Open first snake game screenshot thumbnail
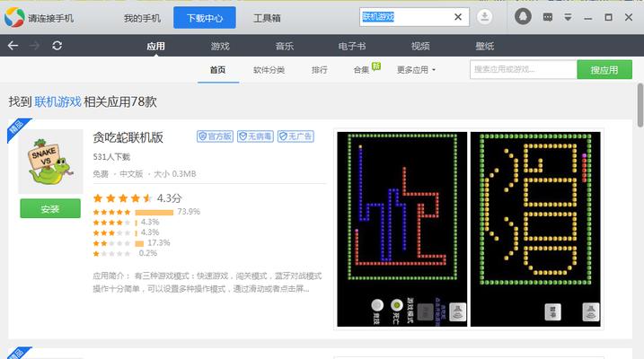The image size is (644, 359). click(x=402, y=229)
